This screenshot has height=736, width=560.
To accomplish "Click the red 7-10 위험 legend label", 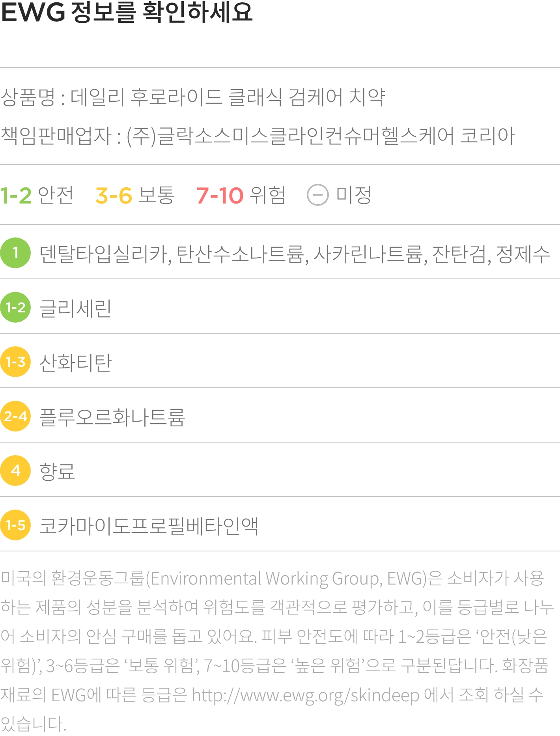I will pos(241,195).
